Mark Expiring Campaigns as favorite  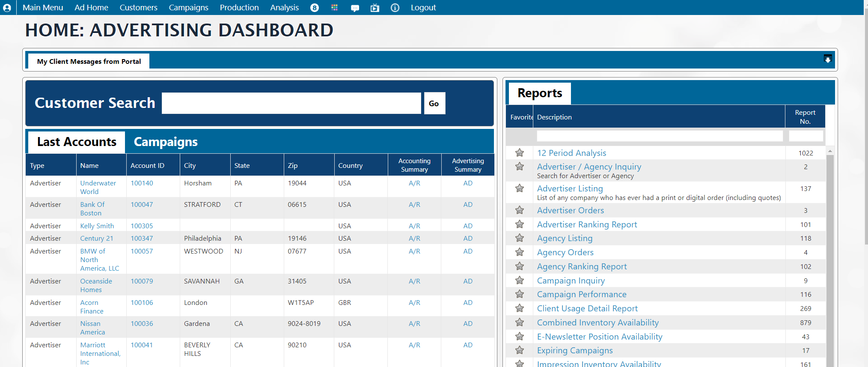520,350
